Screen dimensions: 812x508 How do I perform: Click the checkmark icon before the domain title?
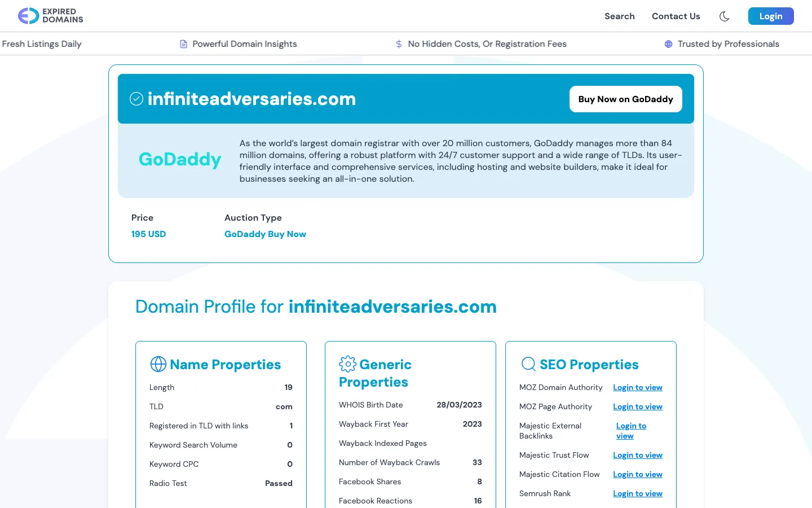pos(136,99)
